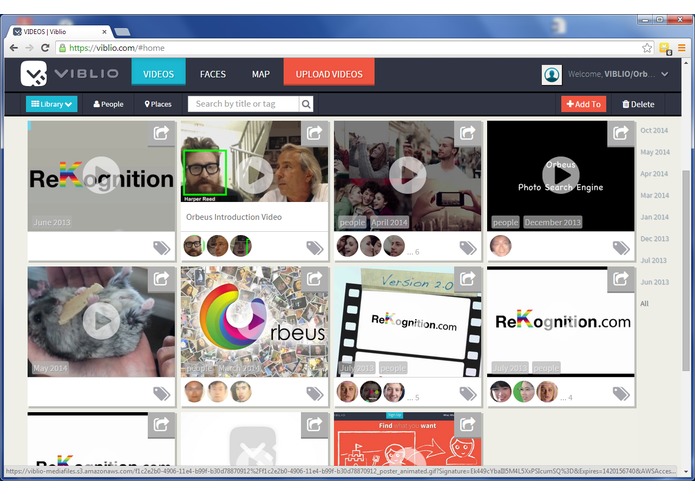Share the ReKognition June 2013 video
The image size is (695, 494).
tap(161, 133)
